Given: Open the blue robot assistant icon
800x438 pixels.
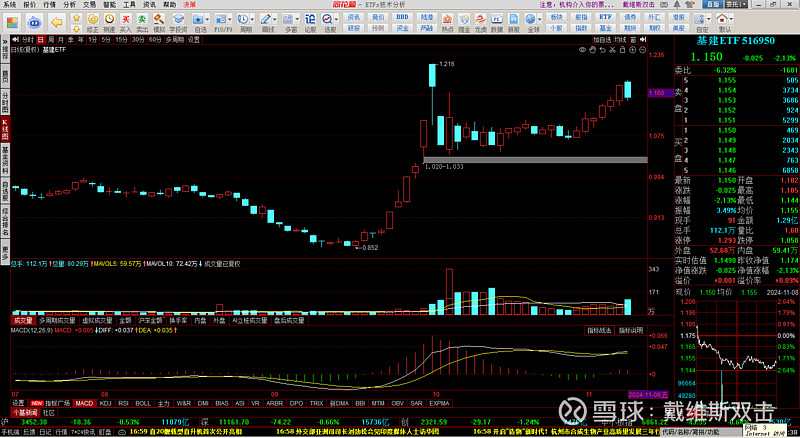Looking at the screenshot, I should tap(34, 22).
